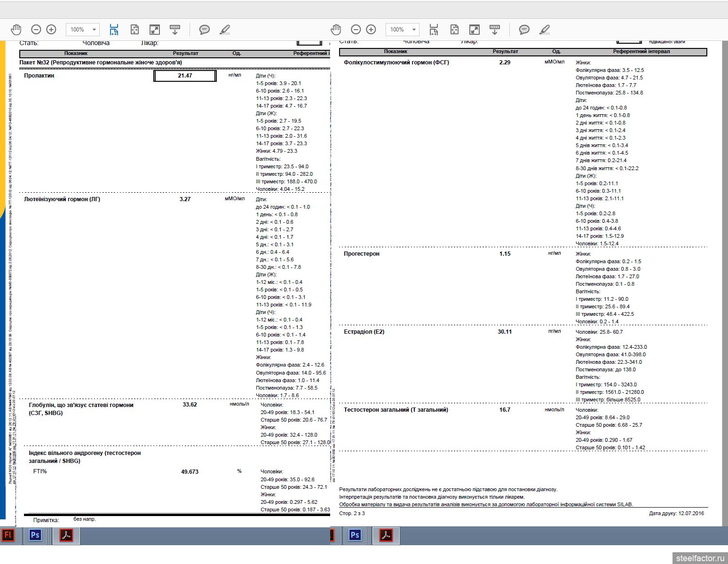Click prolactin reference "Чоловіки: 4.04 - 15.2"
Screen dimensions: 728x564
pyautogui.click(x=280, y=189)
